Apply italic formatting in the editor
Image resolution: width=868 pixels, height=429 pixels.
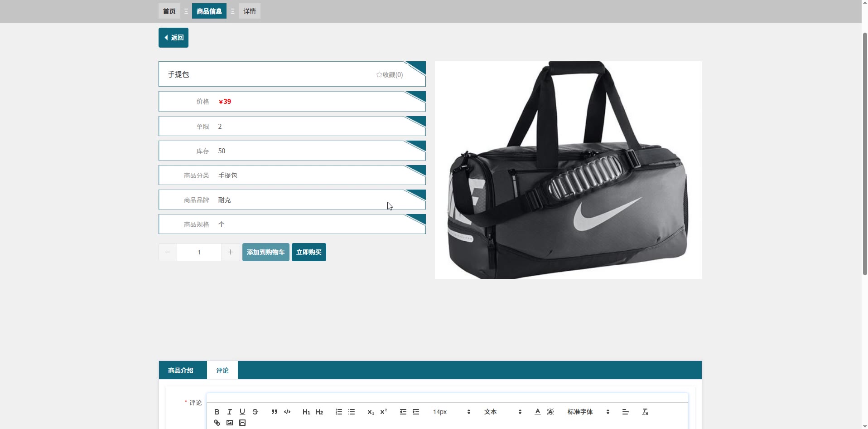230,412
